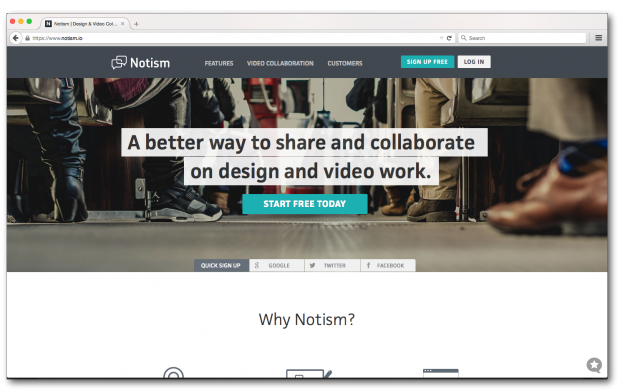The image size is (630, 391).
Task: Click the Notism logo in header
Action: [141, 63]
